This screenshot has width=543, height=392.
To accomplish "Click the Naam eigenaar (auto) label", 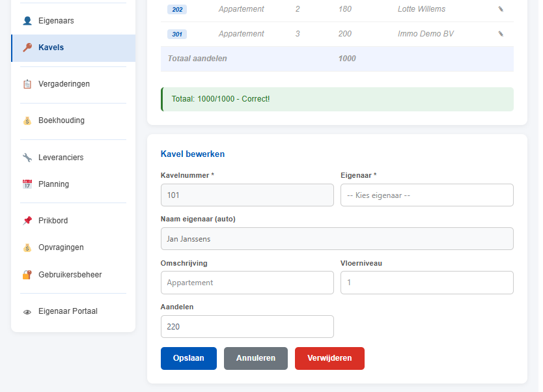I will (x=198, y=219).
